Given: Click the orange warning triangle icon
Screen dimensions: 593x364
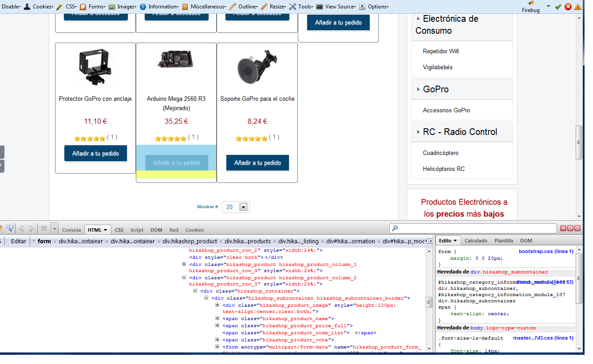Looking at the screenshot, I should (577, 7).
